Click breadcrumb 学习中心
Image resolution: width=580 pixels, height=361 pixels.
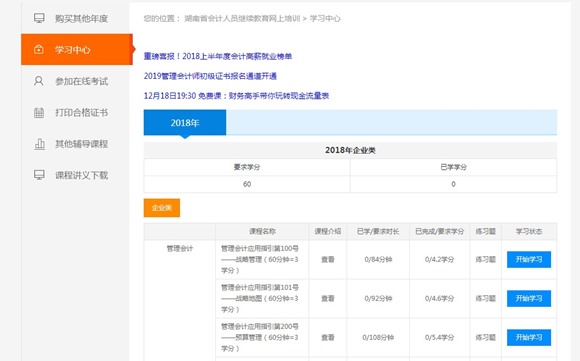pyautogui.click(x=325, y=18)
